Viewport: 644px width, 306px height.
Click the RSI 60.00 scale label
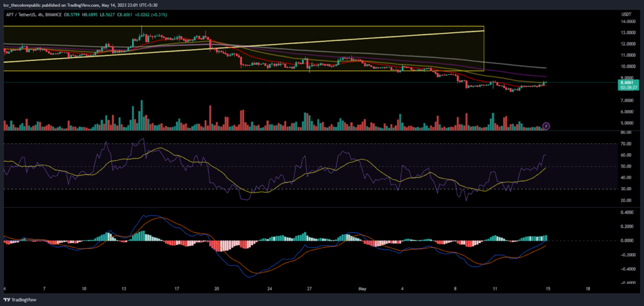click(x=627, y=155)
